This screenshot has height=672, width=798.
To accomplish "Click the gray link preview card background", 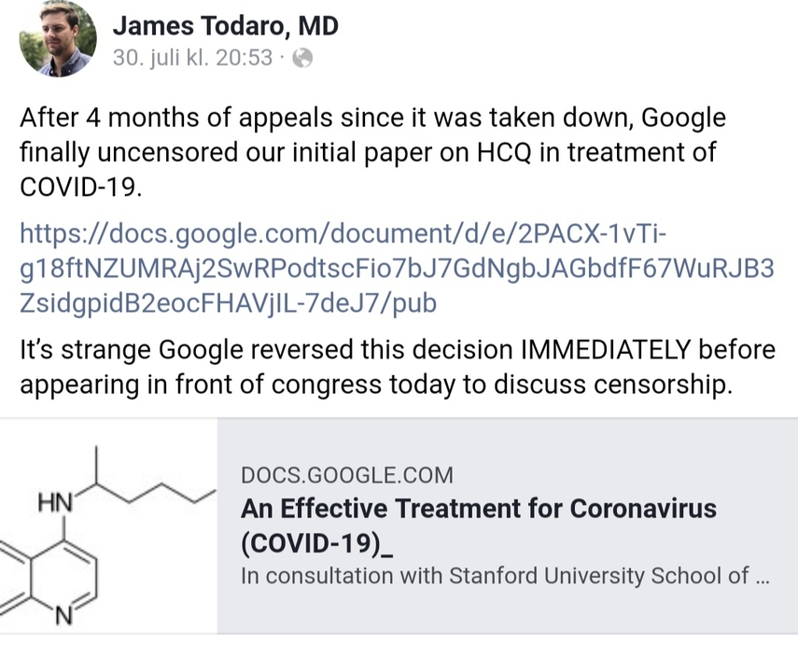I will (x=508, y=526).
